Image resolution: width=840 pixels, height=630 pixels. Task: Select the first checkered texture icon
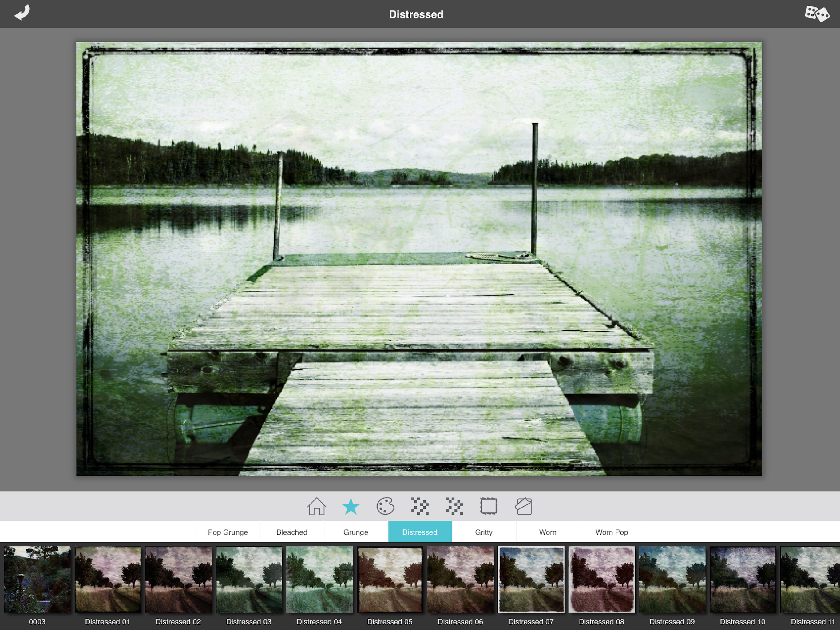pyautogui.click(x=420, y=506)
